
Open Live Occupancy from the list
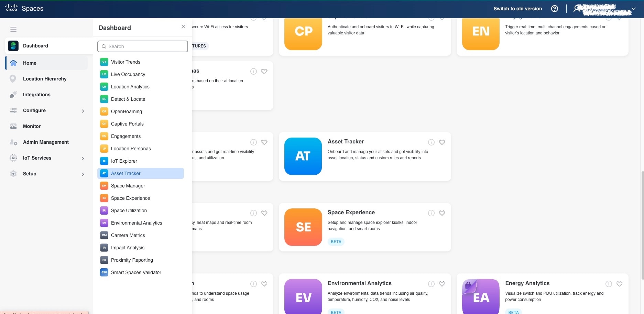[x=128, y=74]
